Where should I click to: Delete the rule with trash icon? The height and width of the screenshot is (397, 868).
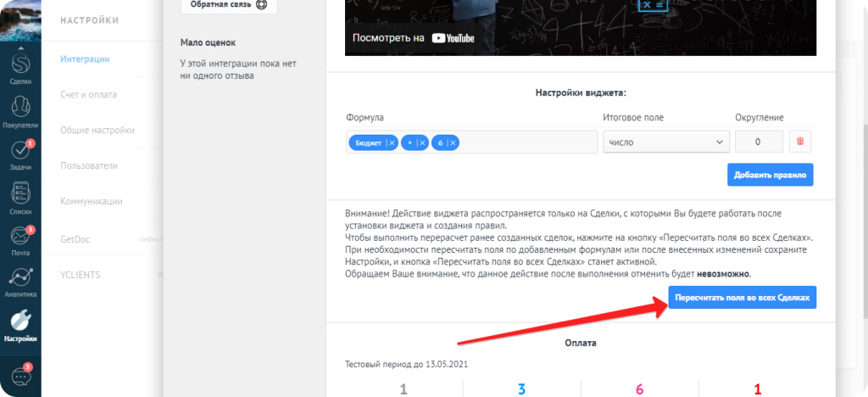coord(800,143)
